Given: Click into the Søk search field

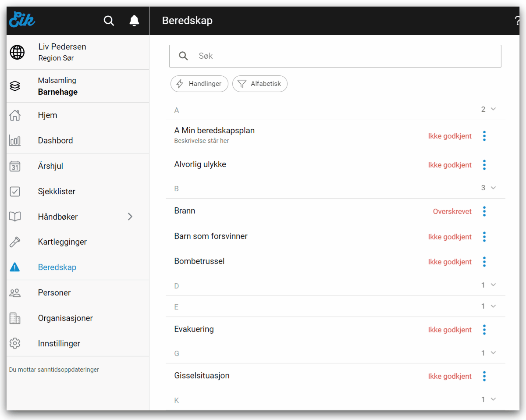Looking at the screenshot, I should point(342,56).
